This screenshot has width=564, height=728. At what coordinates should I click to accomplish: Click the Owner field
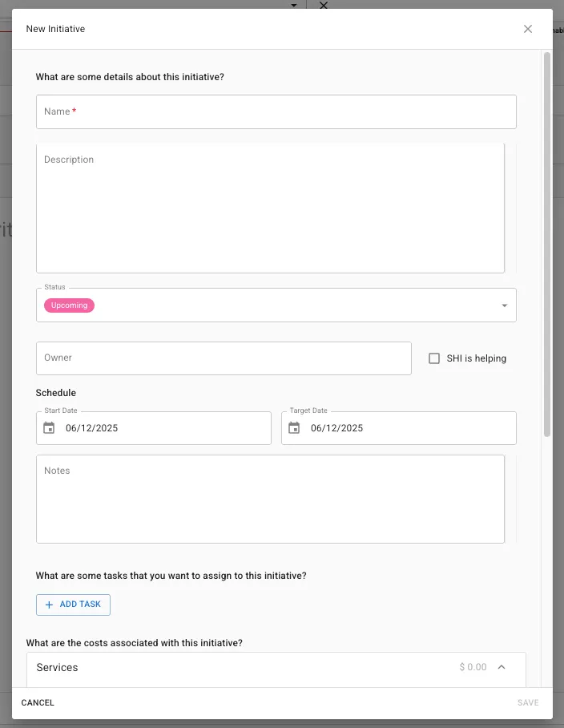point(224,358)
